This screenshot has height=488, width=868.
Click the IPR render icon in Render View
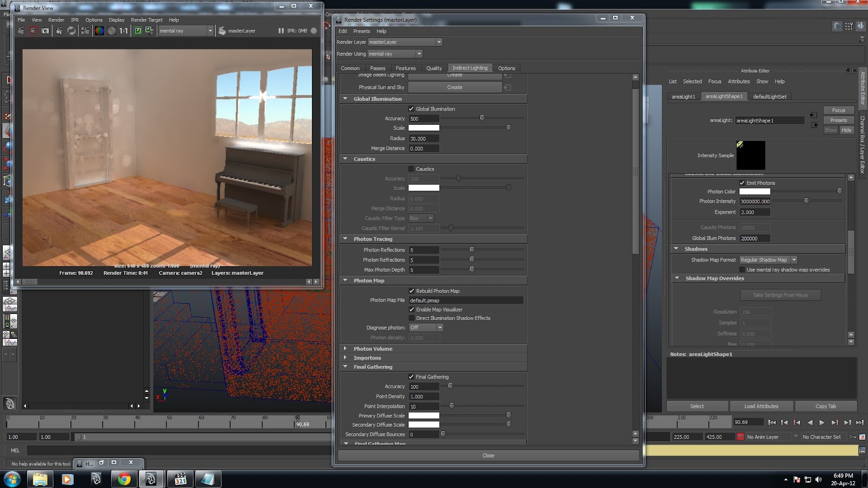coord(60,31)
